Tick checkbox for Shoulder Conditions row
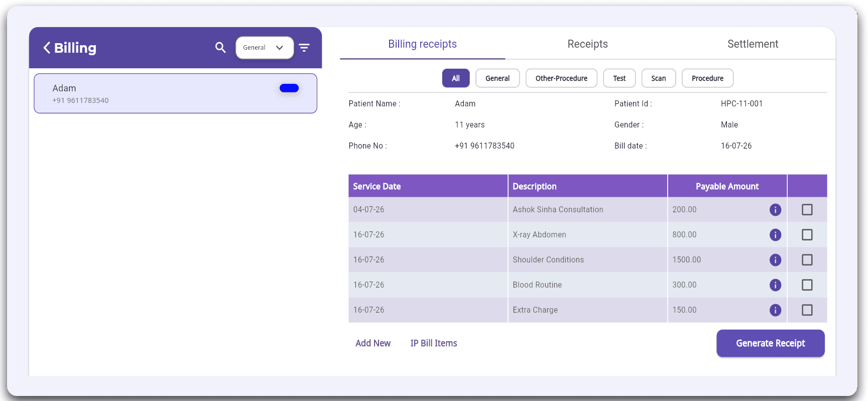This screenshot has width=868, height=401. (807, 260)
